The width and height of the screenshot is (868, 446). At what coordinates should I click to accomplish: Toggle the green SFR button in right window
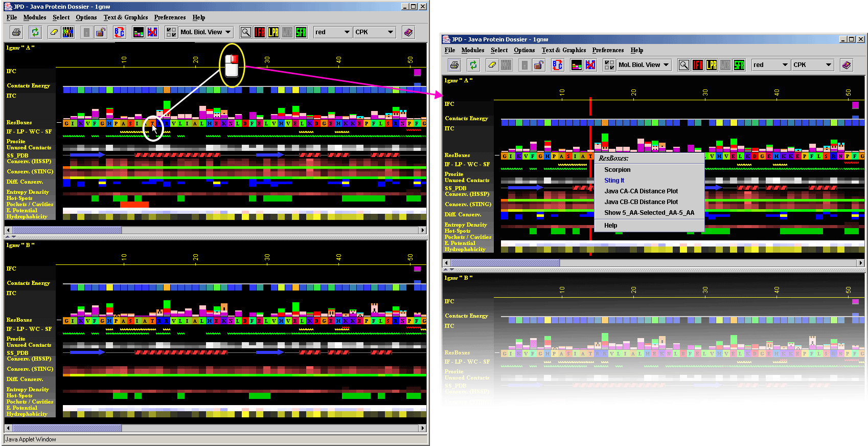pos(739,65)
